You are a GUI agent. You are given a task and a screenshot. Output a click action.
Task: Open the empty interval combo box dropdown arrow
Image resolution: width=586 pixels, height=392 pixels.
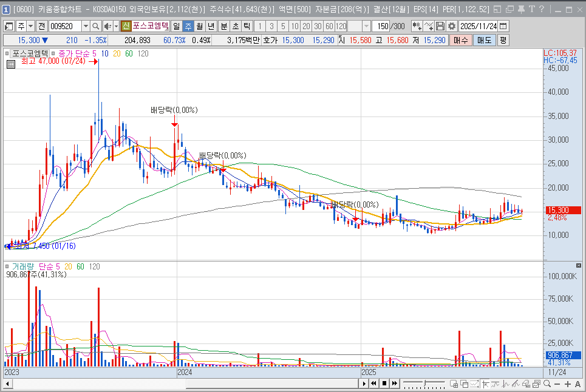366,26
